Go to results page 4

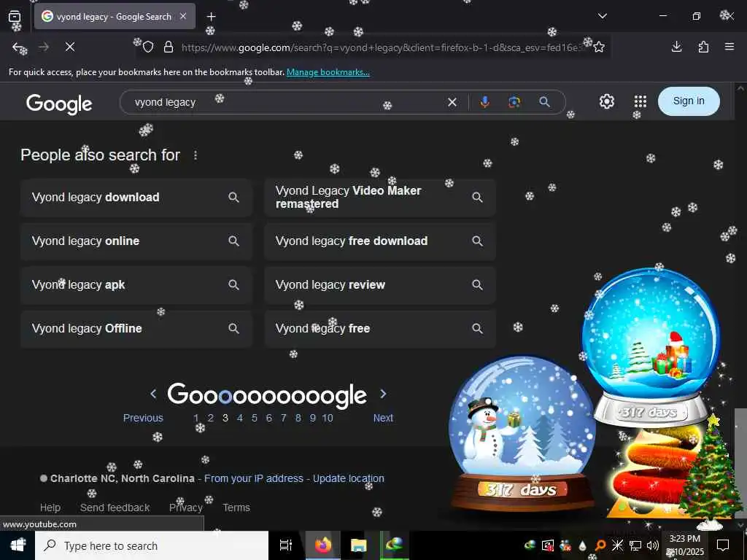(239, 418)
